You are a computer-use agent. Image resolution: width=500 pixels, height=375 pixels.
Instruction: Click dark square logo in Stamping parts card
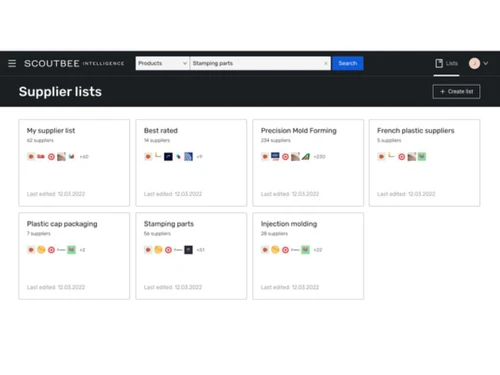pos(188,250)
